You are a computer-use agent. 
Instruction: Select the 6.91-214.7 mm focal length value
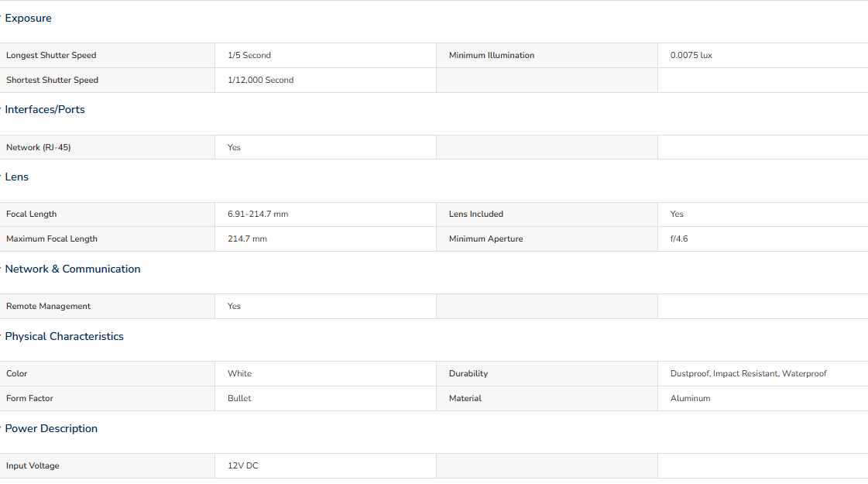coord(258,215)
